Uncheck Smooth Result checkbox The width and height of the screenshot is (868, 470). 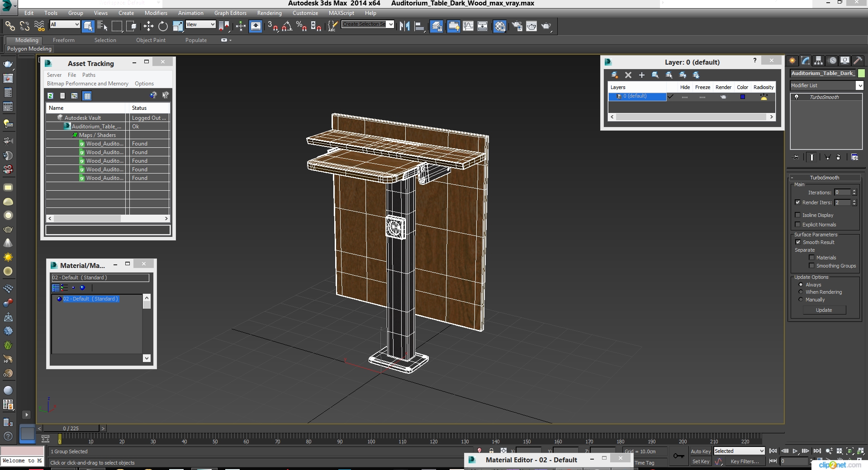tap(798, 242)
